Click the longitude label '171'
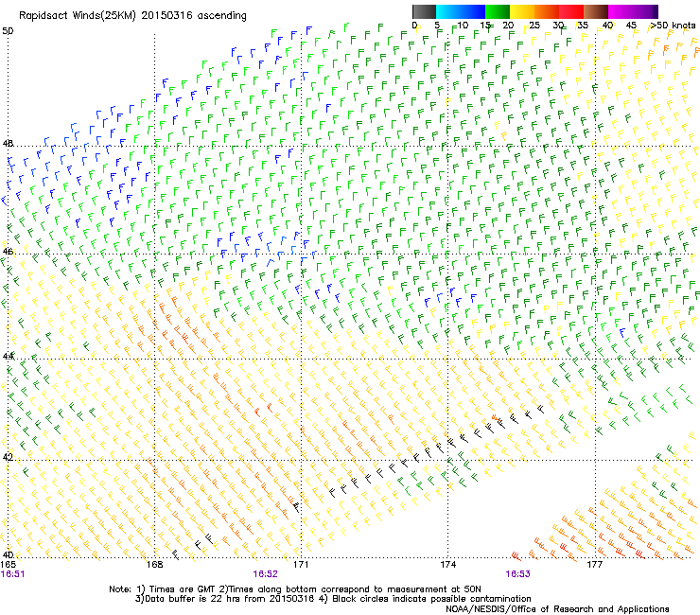700x615 pixels. click(x=302, y=565)
